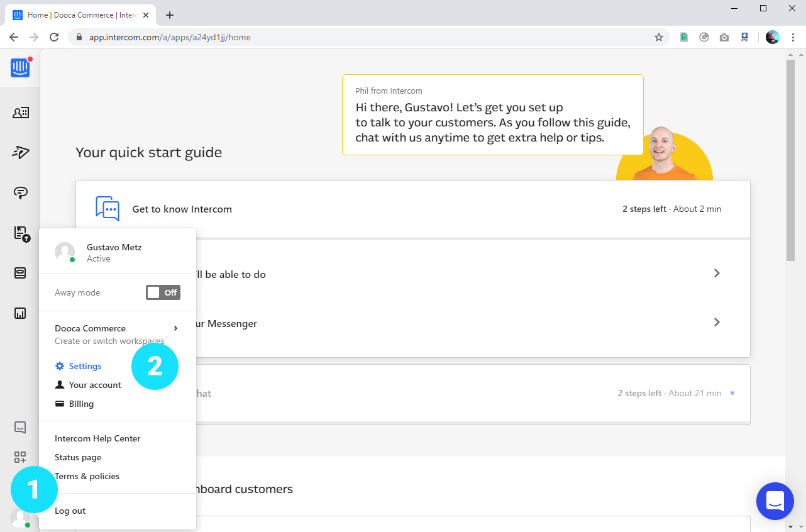Click the 'Create or switch workspaces' text
Screen dimensions: 806x532
(109, 341)
